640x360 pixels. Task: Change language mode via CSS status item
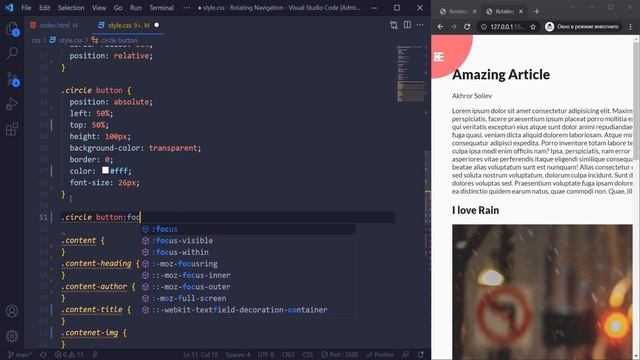coord(308,355)
